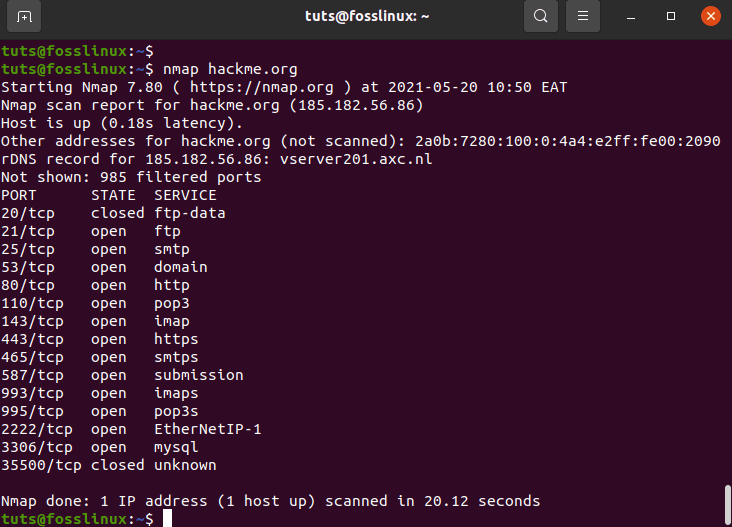Image resolution: width=732 pixels, height=527 pixels.
Task: Click the imaps service name
Action: (x=176, y=393)
